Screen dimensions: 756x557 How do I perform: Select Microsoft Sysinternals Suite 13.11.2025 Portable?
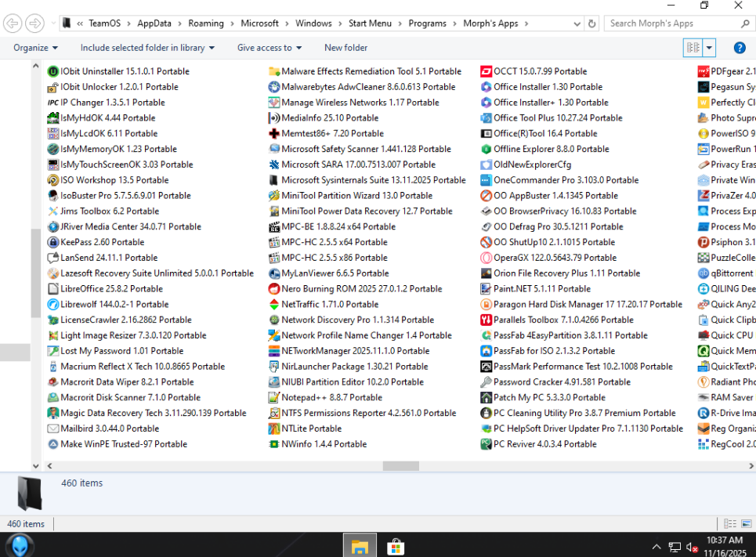367,180
